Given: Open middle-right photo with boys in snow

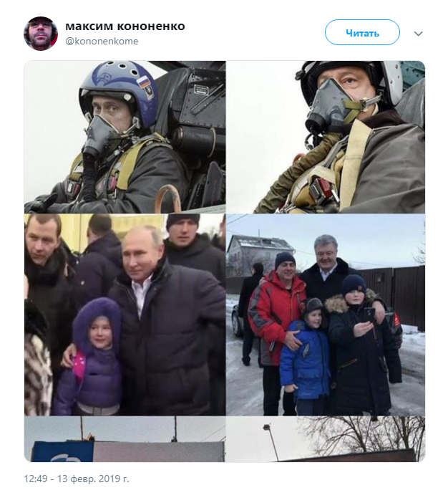Looking at the screenshot, I should pyautogui.click(x=326, y=314).
